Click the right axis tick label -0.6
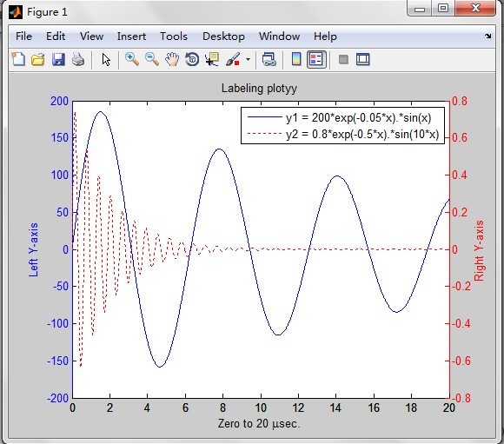504x444 pixels. 461,361
